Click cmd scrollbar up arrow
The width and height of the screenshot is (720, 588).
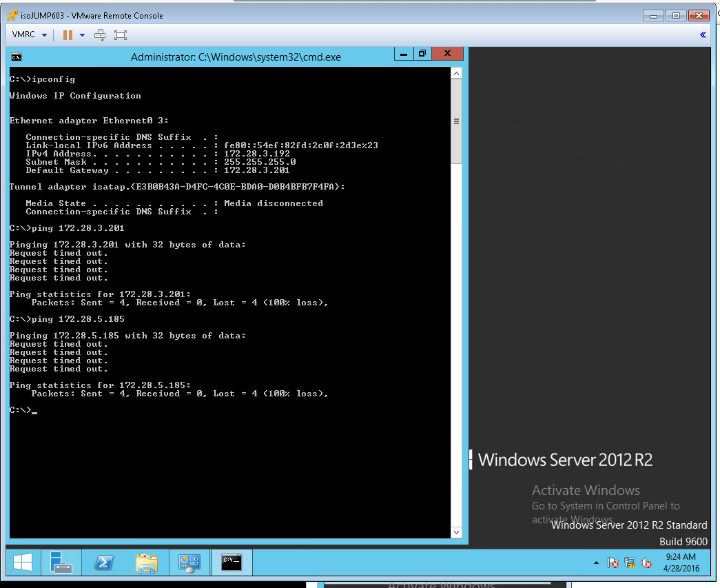456,74
